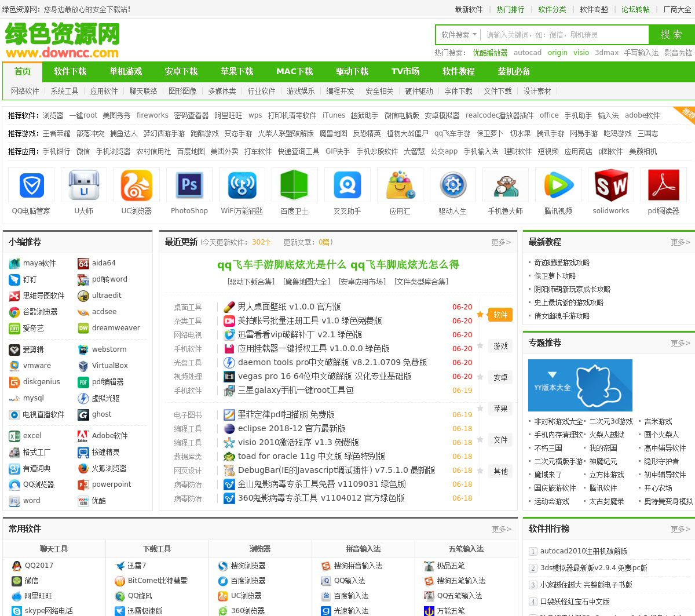Click the PhotoShop Ps icon
Viewport: 695px width, 616px height.
[x=189, y=185]
